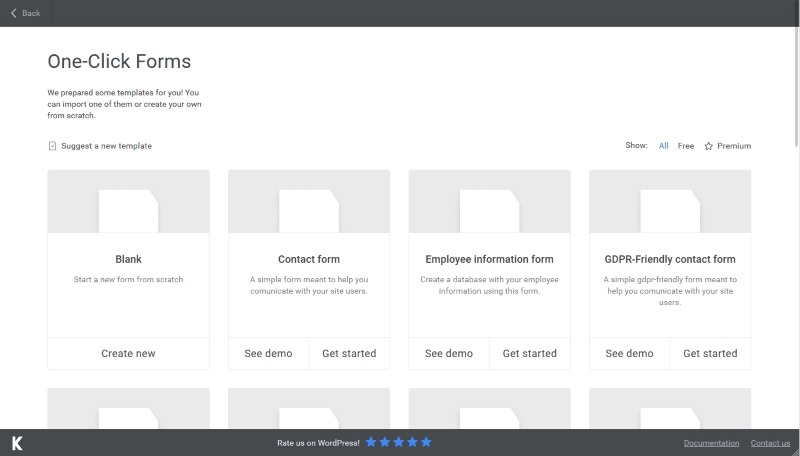Get started with GDPR-Friendly contact form

pos(710,353)
